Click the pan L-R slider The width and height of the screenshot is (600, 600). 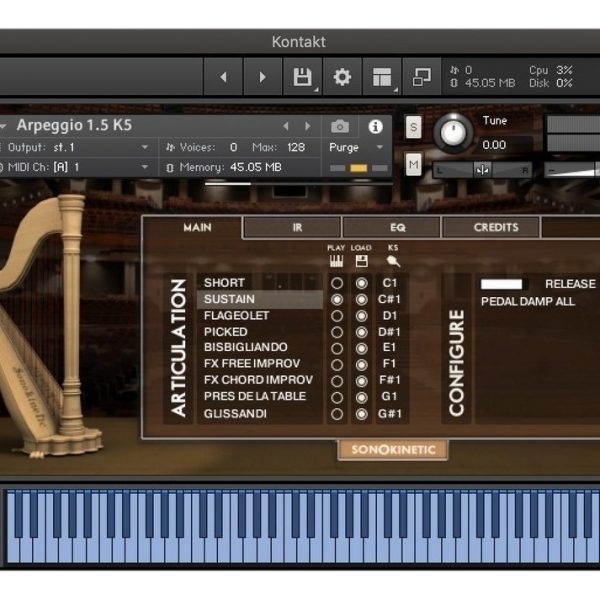click(482, 170)
